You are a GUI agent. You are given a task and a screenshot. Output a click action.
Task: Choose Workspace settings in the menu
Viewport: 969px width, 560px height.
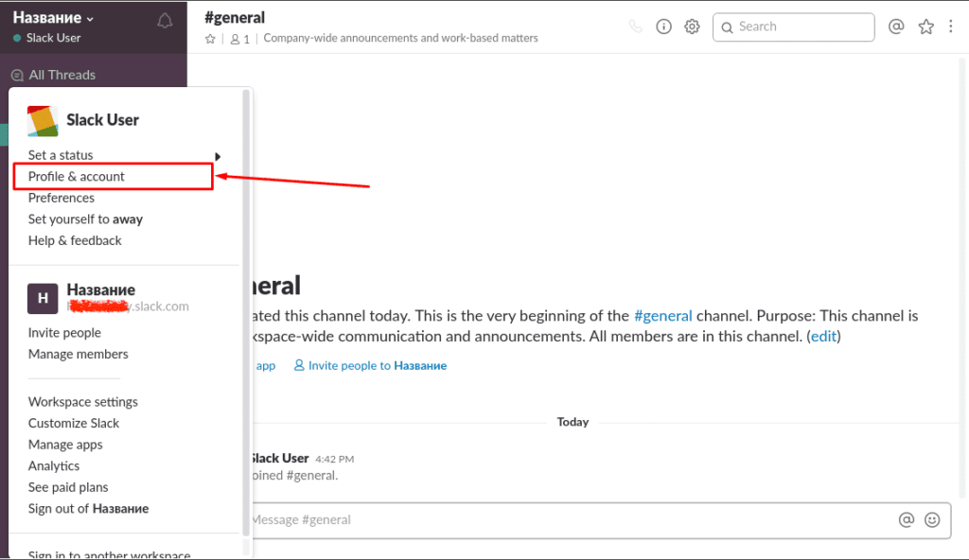click(x=83, y=402)
